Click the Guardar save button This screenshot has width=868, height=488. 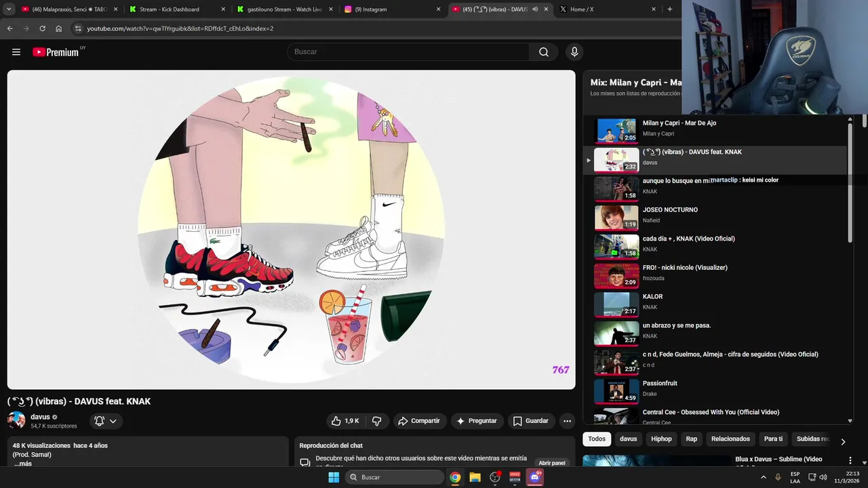click(x=531, y=421)
